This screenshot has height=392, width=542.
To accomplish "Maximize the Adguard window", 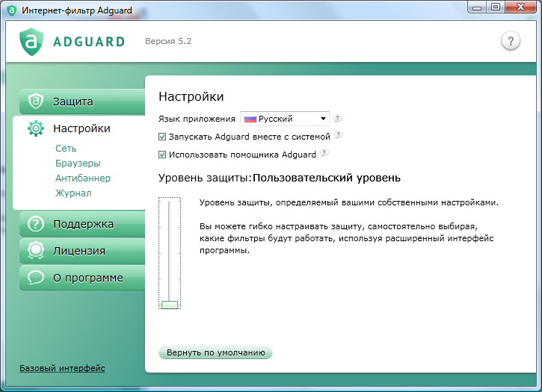I will coord(496,7).
